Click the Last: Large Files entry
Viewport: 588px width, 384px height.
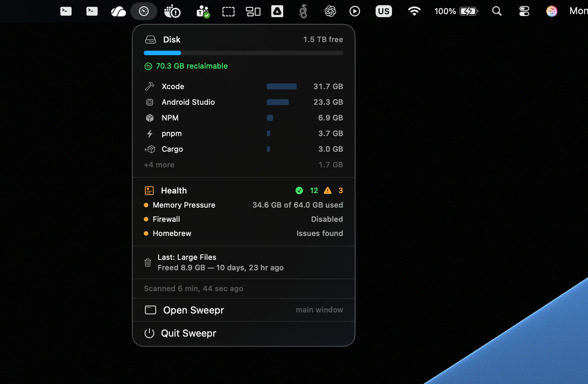pyautogui.click(x=187, y=257)
